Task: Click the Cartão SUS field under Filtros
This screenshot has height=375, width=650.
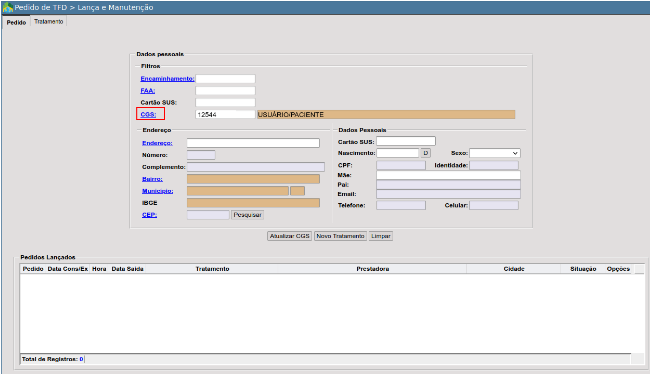Action: pyautogui.click(x=225, y=102)
